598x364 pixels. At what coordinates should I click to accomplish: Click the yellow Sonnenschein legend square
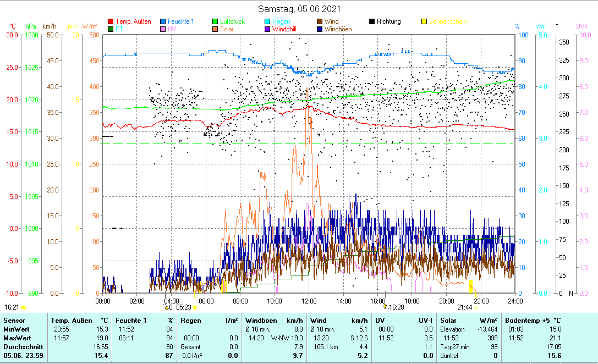(424, 21)
